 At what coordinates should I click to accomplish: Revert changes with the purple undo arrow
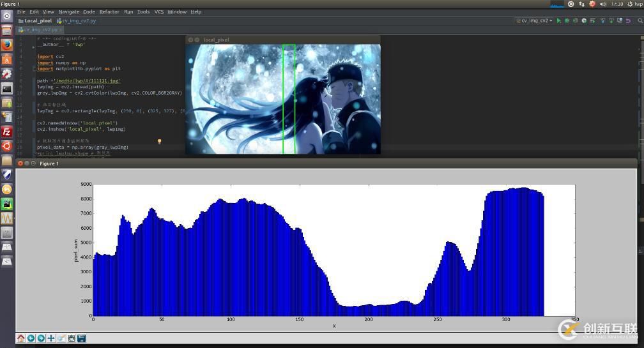coord(628,20)
